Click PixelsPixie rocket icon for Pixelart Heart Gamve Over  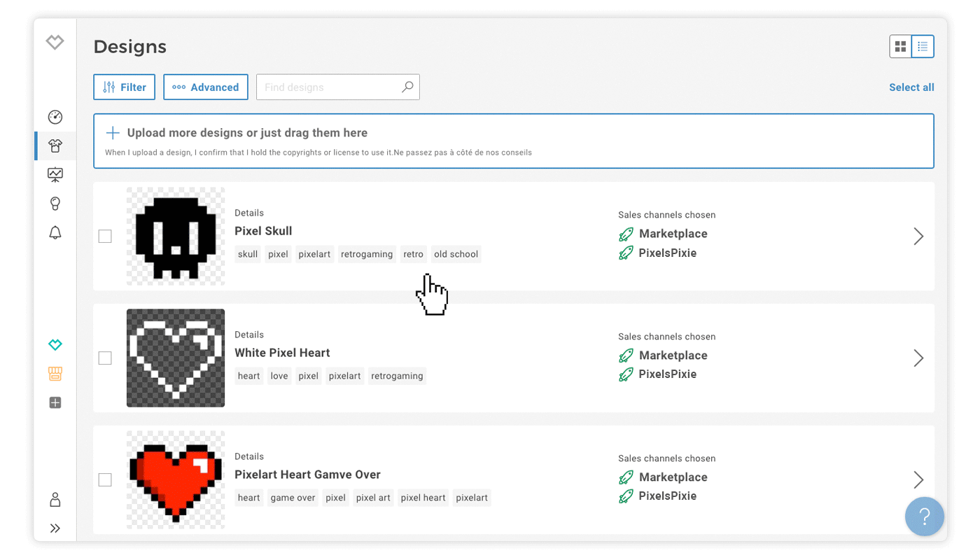pos(626,496)
